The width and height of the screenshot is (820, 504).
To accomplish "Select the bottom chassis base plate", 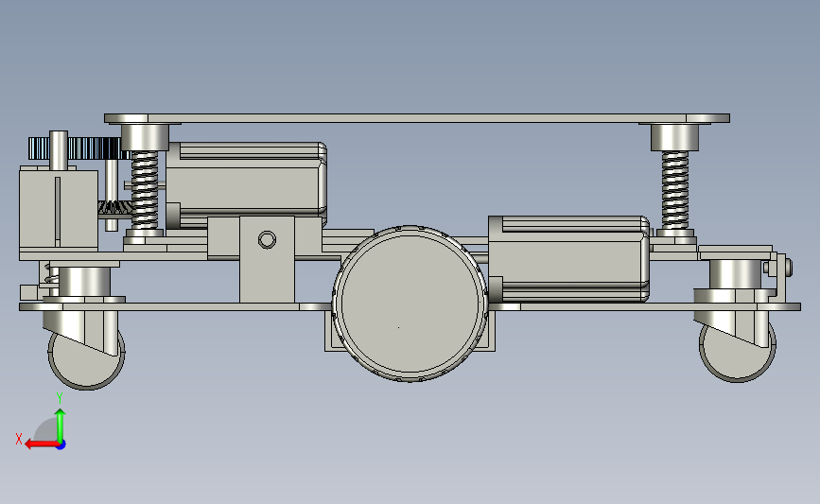I will coord(410,307).
